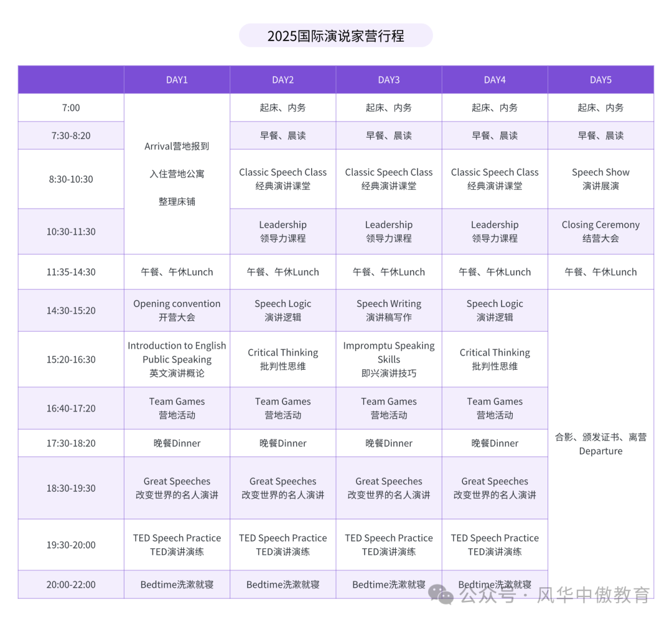Click DAY1 Great Speeches cell
Image resolution: width=672 pixels, height=622 pixels.
[x=177, y=488]
